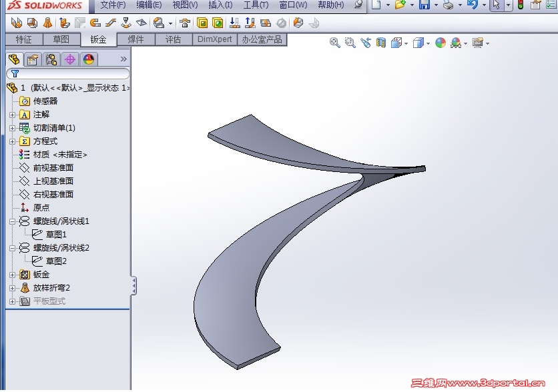Expand the Open file dropdown arrow
This screenshot has height=392, width=558.
pos(412,5)
